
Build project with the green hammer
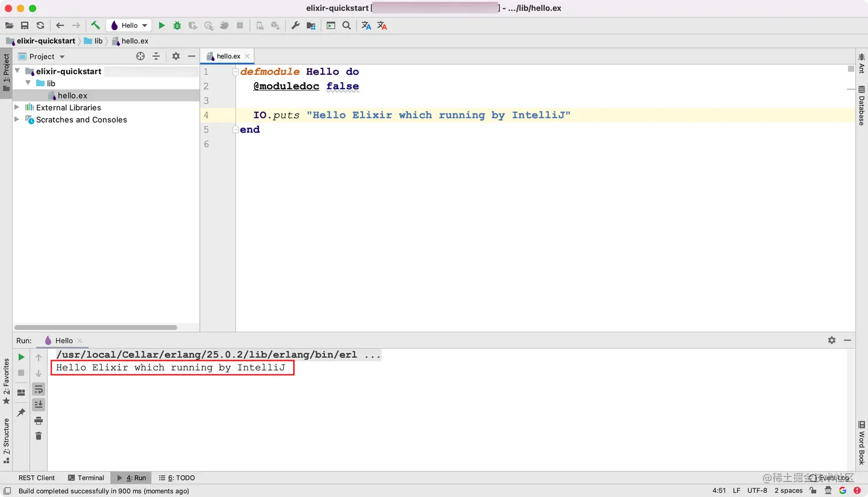click(x=95, y=25)
